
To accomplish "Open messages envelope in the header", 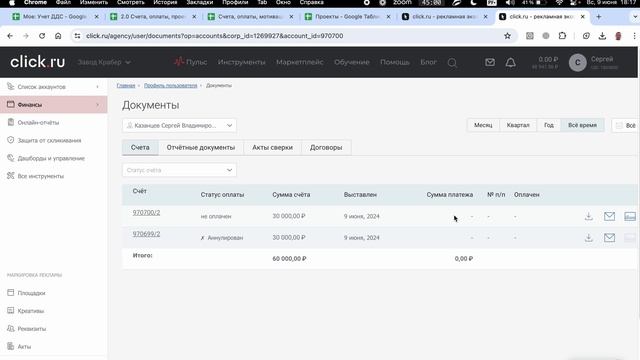I will click(x=490, y=62).
